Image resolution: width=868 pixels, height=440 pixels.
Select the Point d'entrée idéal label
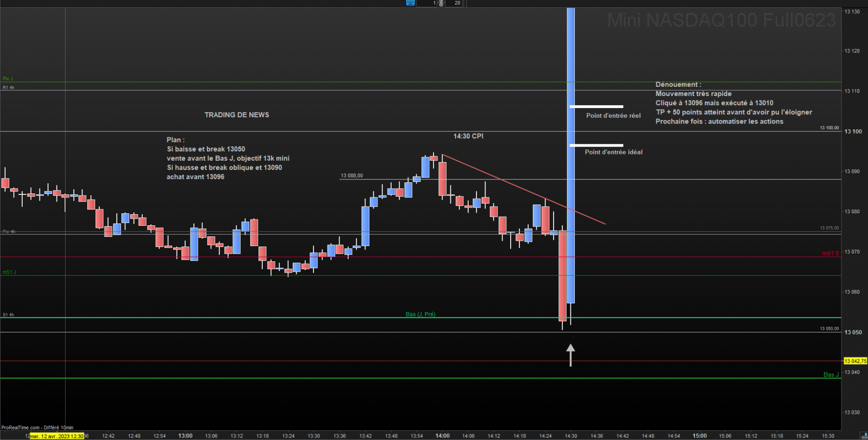[613, 152]
